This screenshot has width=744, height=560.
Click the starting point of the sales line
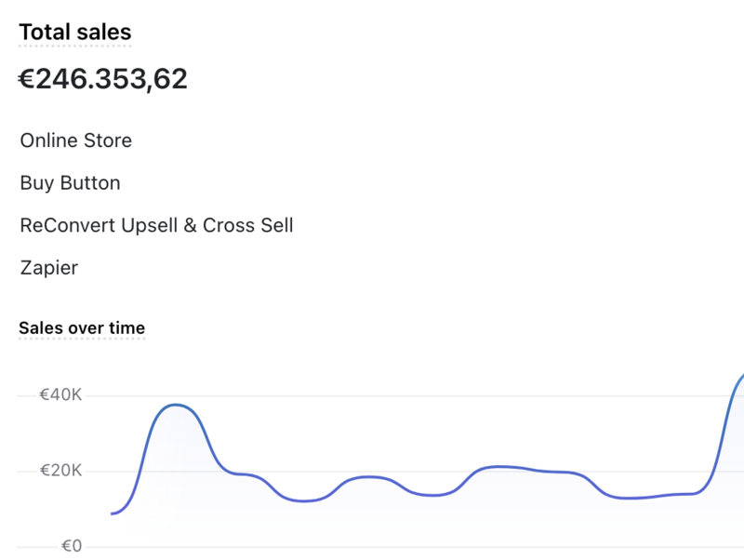pyautogui.click(x=112, y=513)
